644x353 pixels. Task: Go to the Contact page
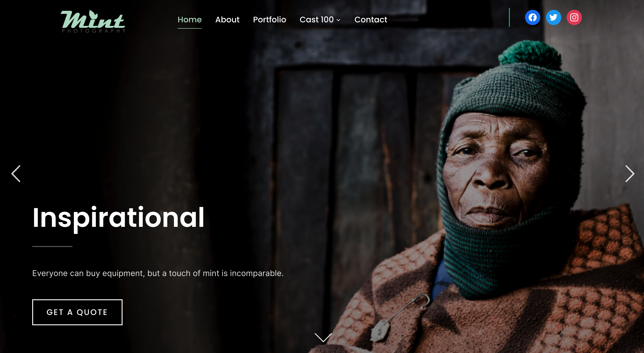click(x=371, y=19)
